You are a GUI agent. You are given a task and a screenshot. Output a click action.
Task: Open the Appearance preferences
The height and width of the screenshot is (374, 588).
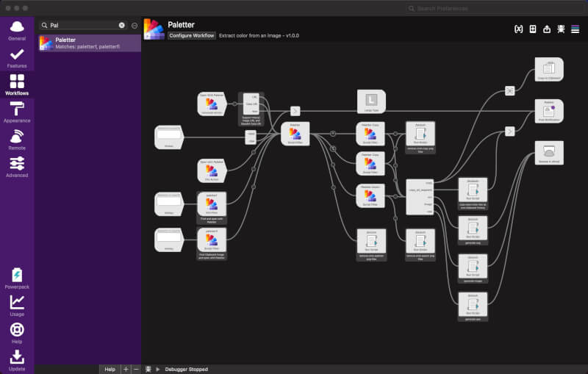point(17,112)
